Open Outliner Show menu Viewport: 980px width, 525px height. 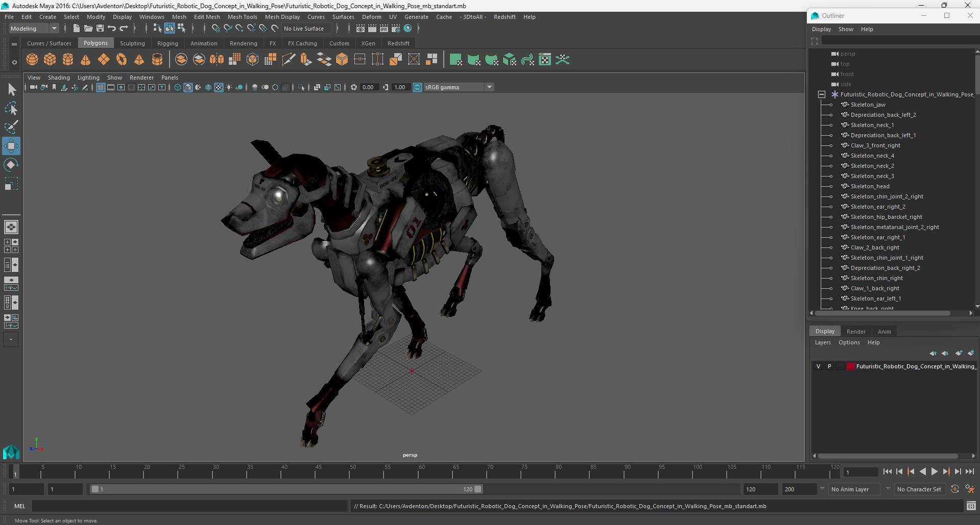pos(846,29)
